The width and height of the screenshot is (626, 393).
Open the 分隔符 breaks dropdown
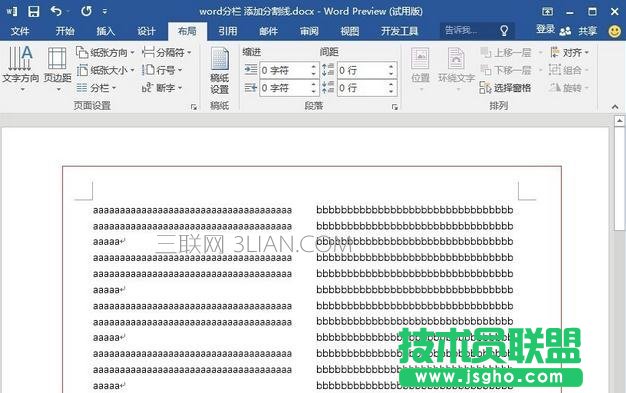[x=167, y=52]
